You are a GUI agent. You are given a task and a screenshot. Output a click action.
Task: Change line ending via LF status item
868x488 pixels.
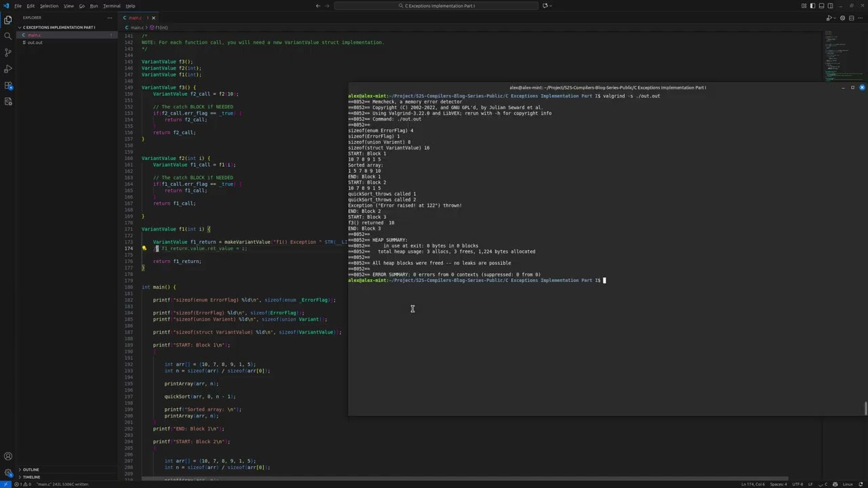(x=811, y=484)
